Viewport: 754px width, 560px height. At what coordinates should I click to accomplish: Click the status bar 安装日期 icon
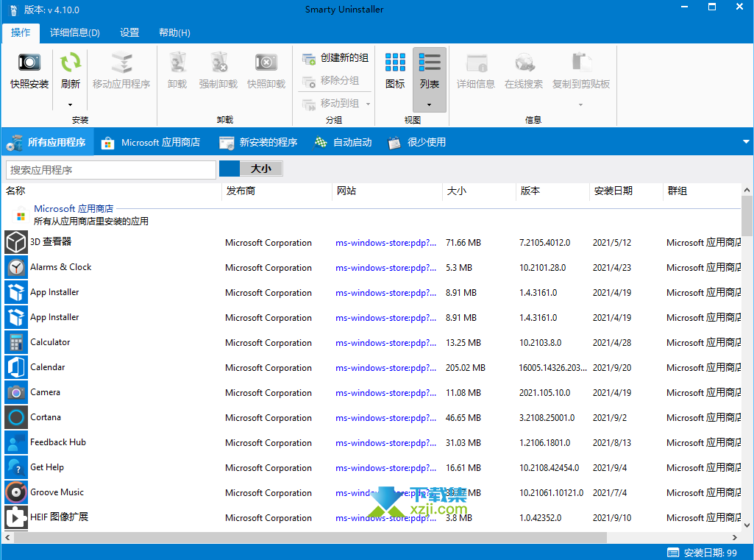pos(673,553)
